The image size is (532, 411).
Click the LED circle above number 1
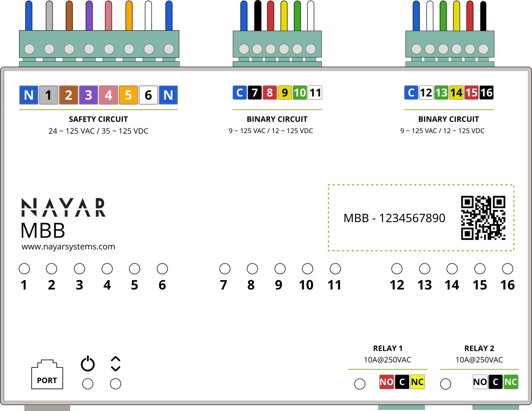[x=24, y=269]
